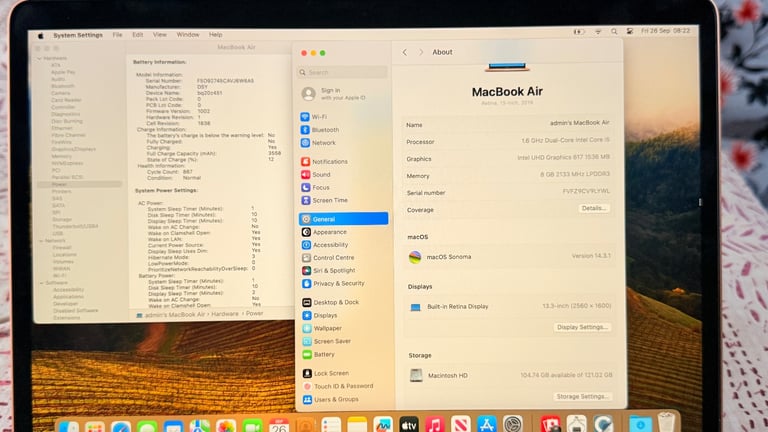Open Apple menu in menu bar
Viewport: 768px width, 432px height.
(41, 36)
